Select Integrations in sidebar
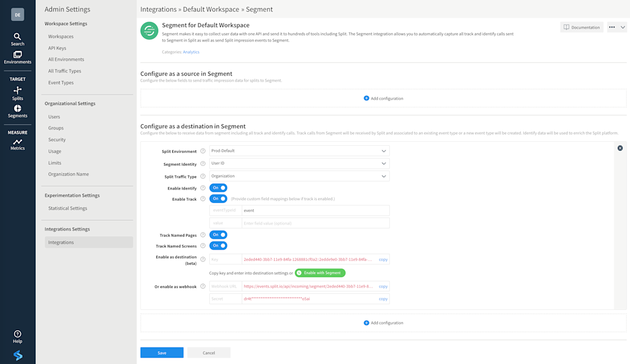Viewport: 630px width, 364px height. click(x=89, y=242)
